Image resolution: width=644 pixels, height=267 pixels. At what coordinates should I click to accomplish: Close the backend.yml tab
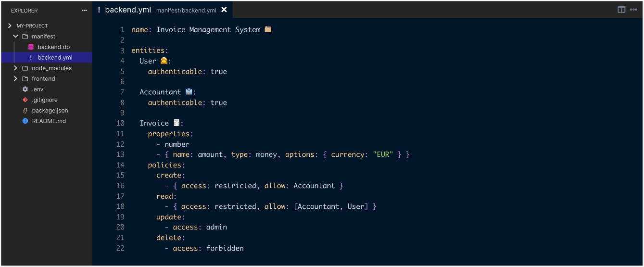(224, 10)
